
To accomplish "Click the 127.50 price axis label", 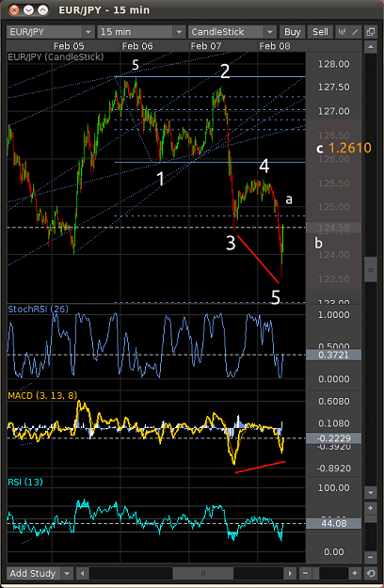I will (334, 87).
